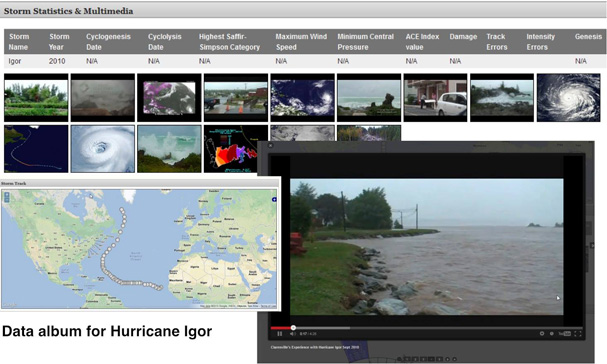Click the Storm Track panel header
The height and width of the screenshot is (364, 607).
140,183
